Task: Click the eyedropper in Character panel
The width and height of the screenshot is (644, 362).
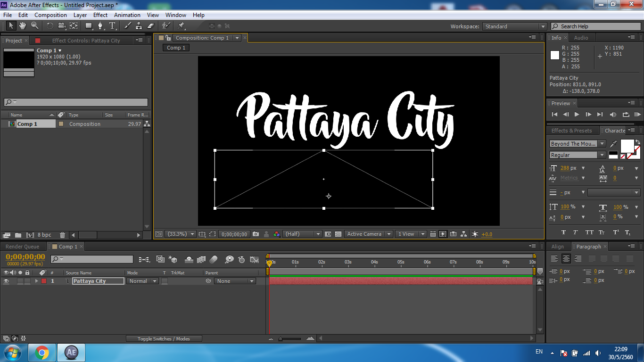Action: coord(614,144)
